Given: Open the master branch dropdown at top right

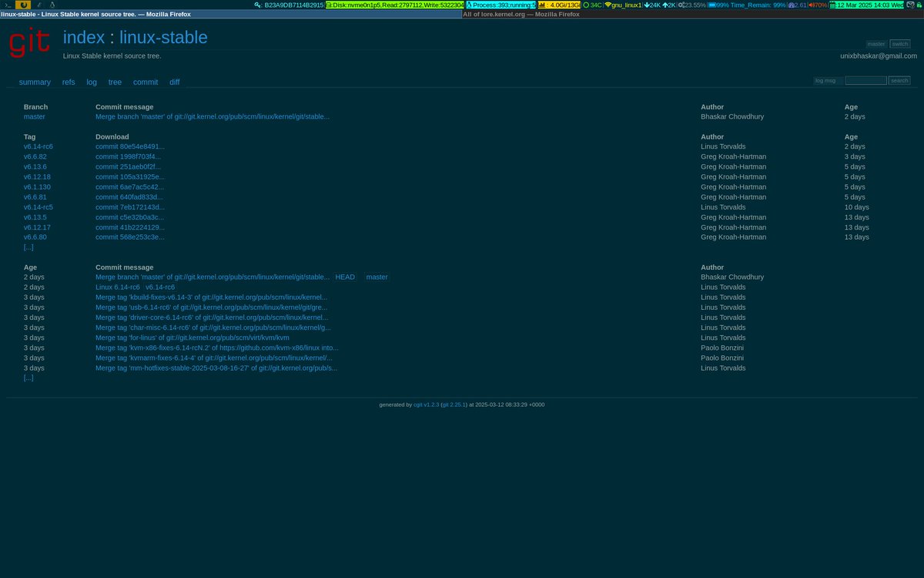Looking at the screenshot, I should [875, 44].
